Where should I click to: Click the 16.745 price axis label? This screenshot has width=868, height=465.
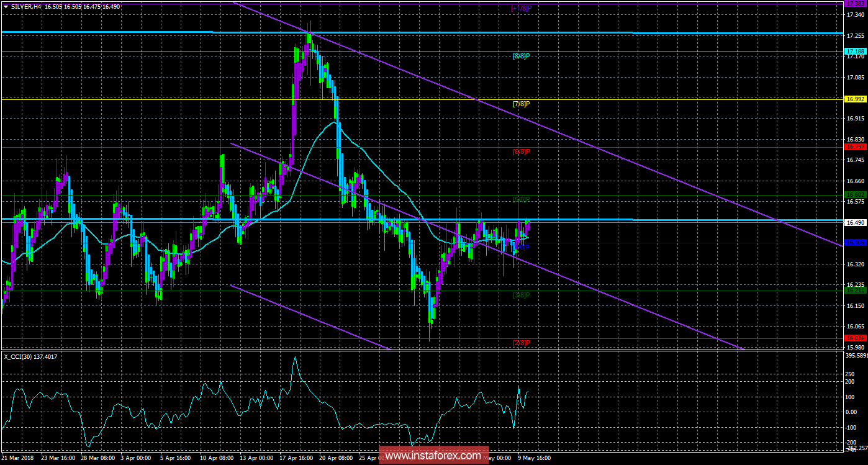click(854, 160)
